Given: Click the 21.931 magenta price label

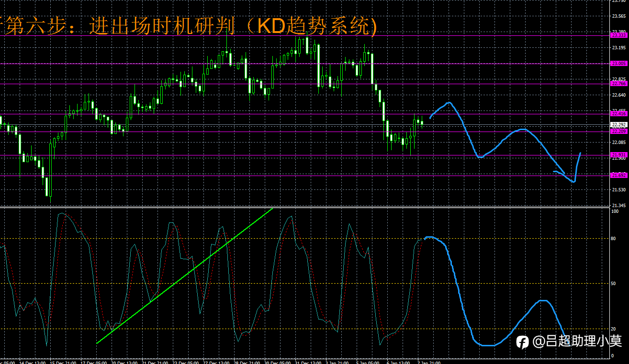Looking at the screenshot, I should point(619,154).
